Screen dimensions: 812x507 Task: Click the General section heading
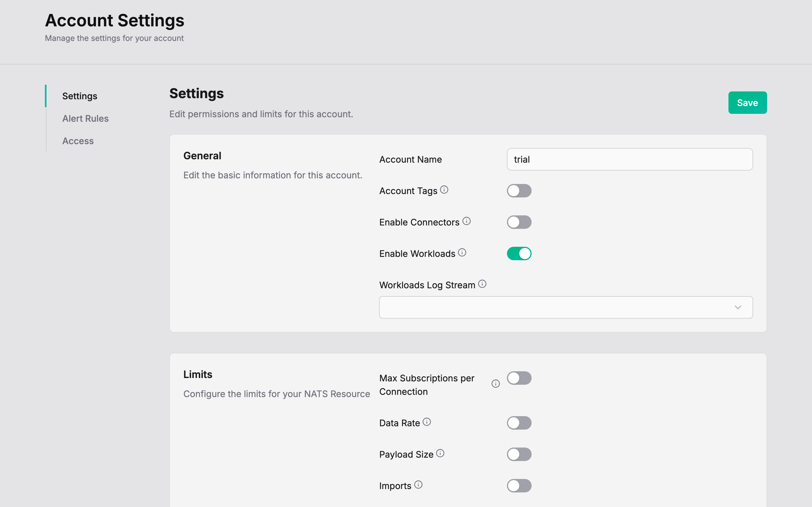pyautogui.click(x=202, y=156)
